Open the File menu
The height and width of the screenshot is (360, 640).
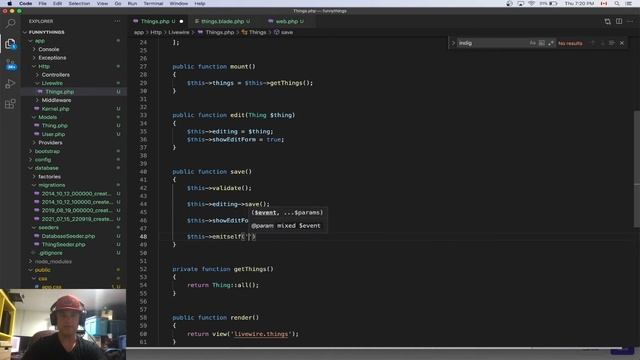[42, 3]
